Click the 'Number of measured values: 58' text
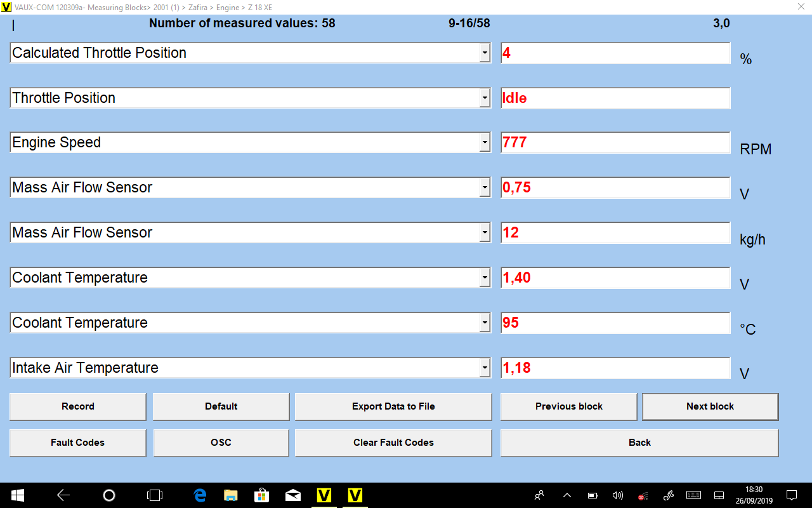The width and height of the screenshot is (812, 508). (x=242, y=23)
